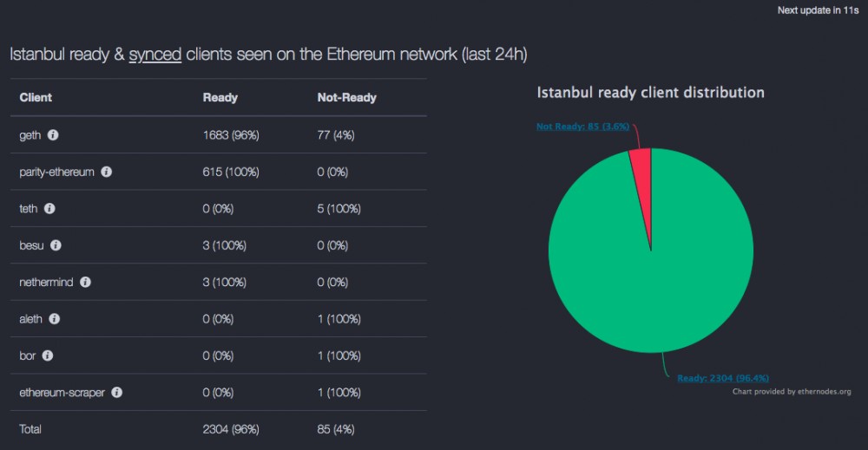Click the "Chart provided by ethernodes.org" credit
This screenshot has height=450, width=868.
pyautogui.click(x=792, y=392)
